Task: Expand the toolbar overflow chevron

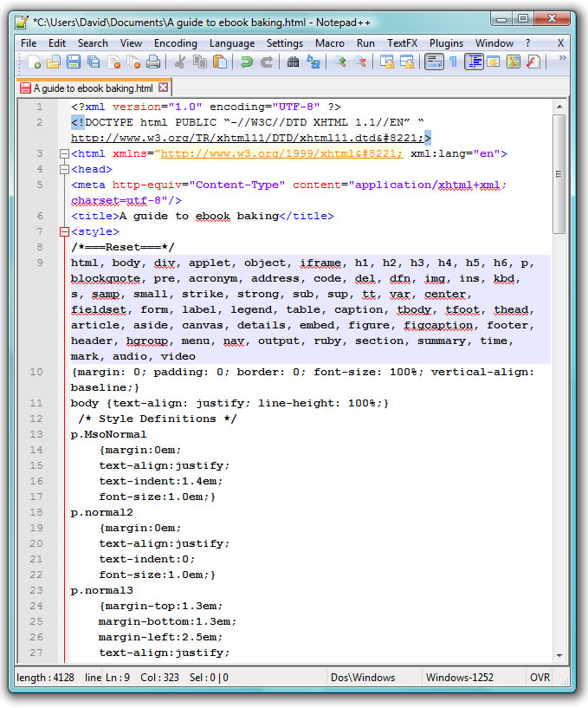Action: (562, 59)
